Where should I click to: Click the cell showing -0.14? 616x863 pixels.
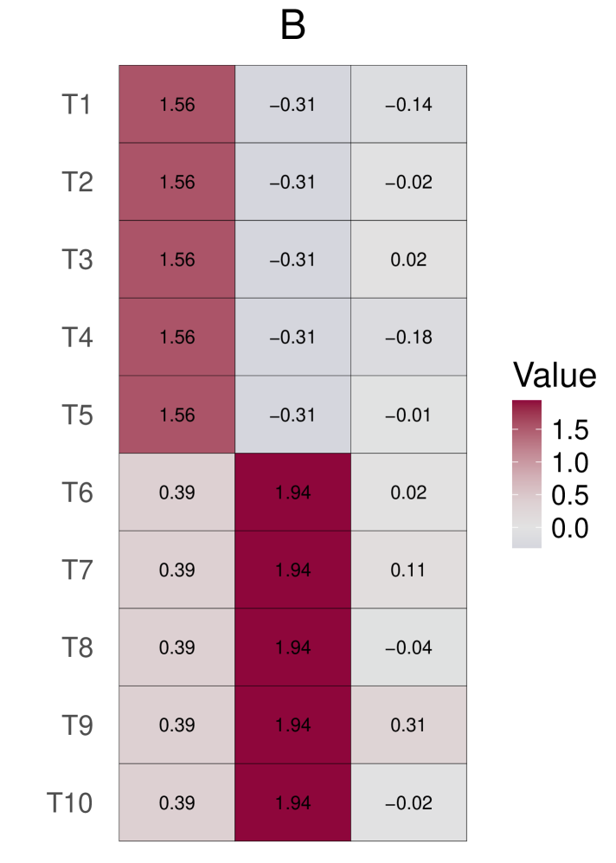pyautogui.click(x=408, y=105)
